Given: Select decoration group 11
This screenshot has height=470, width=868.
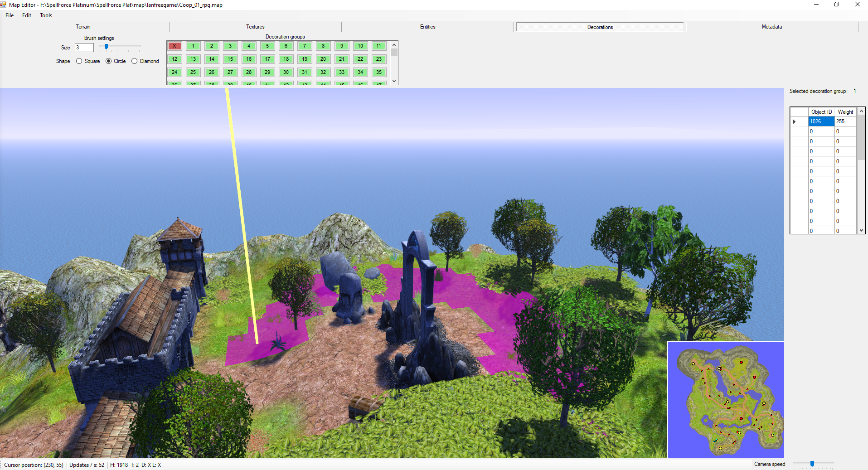Looking at the screenshot, I should (379, 46).
